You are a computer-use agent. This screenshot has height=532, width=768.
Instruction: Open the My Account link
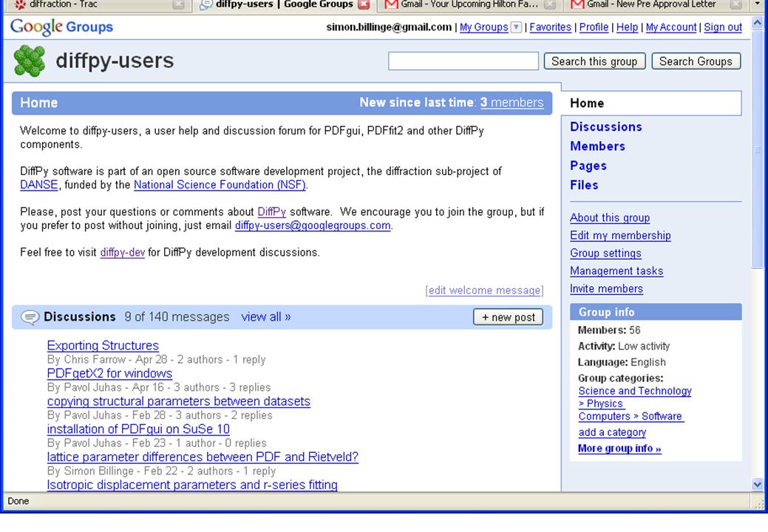[671, 27]
